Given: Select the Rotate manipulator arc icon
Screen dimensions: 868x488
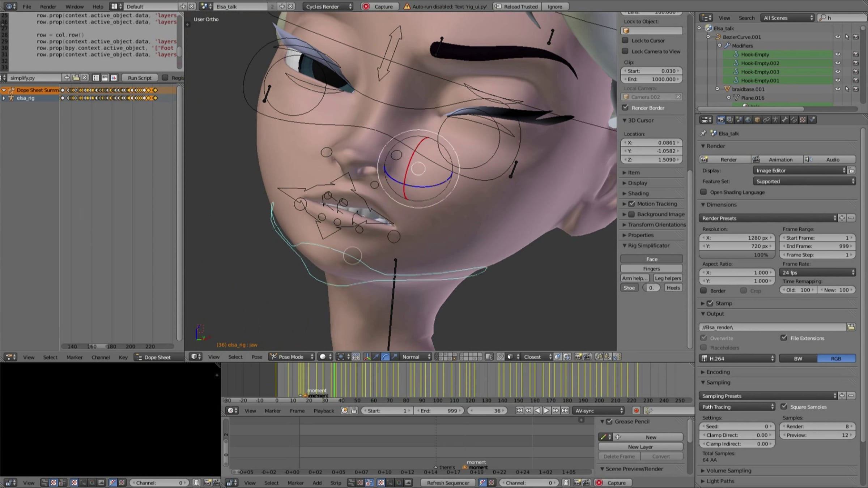Looking at the screenshot, I should [x=385, y=357].
